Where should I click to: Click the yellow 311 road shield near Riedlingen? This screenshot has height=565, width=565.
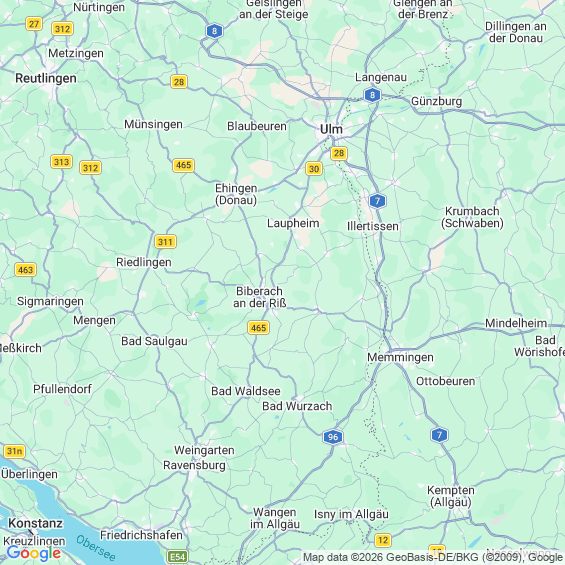(x=165, y=241)
